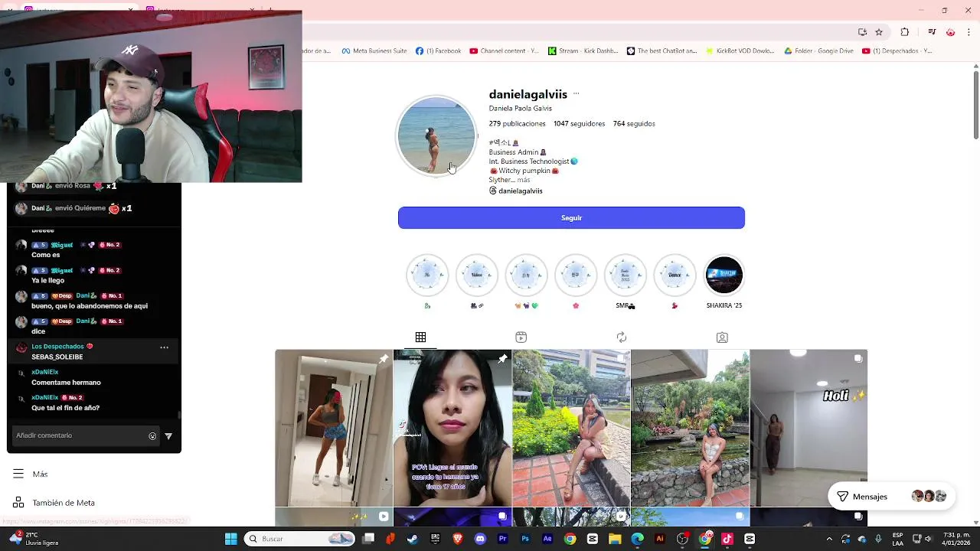Open the reposts tab icon

tap(622, 337)
